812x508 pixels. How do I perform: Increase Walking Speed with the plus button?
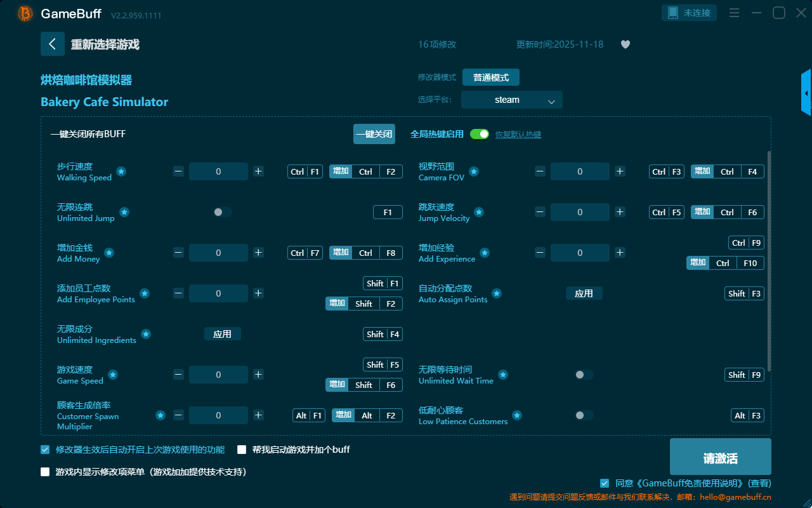pyautogui.click(x=258, y=171)
